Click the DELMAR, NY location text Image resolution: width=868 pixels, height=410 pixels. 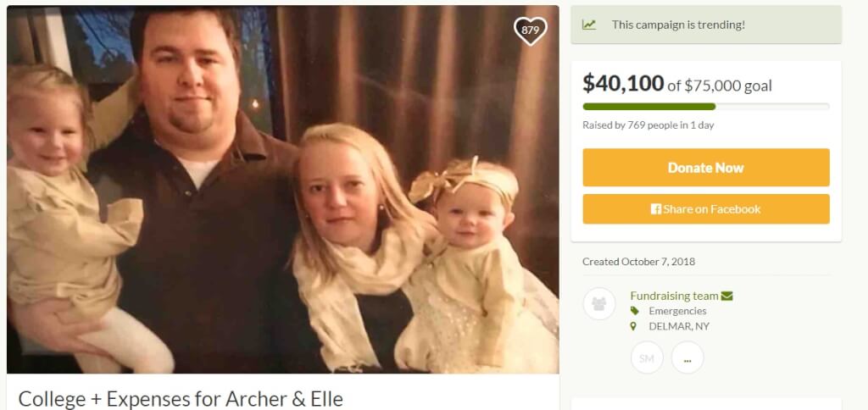pos(679,326)
